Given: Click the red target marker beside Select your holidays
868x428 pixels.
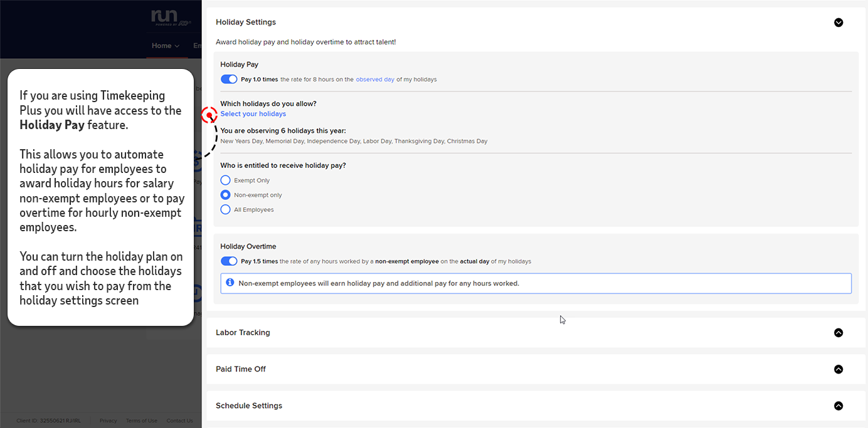Looking at the screenshot, I should (209, 115).
